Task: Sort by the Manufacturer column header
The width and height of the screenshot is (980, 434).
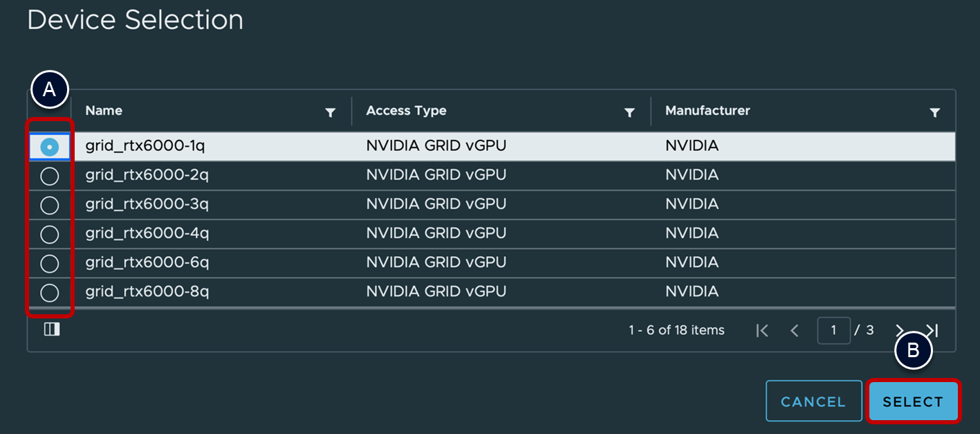Action: (x=707, y=111)
